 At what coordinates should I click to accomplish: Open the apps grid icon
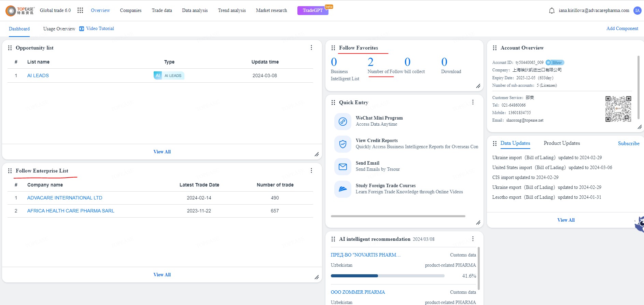point(80,10)
